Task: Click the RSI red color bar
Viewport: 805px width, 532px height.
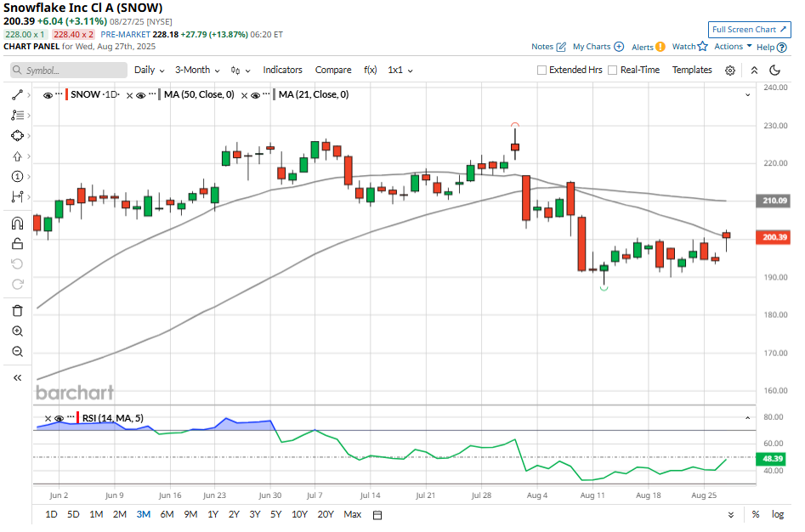Action: [77, 417]
